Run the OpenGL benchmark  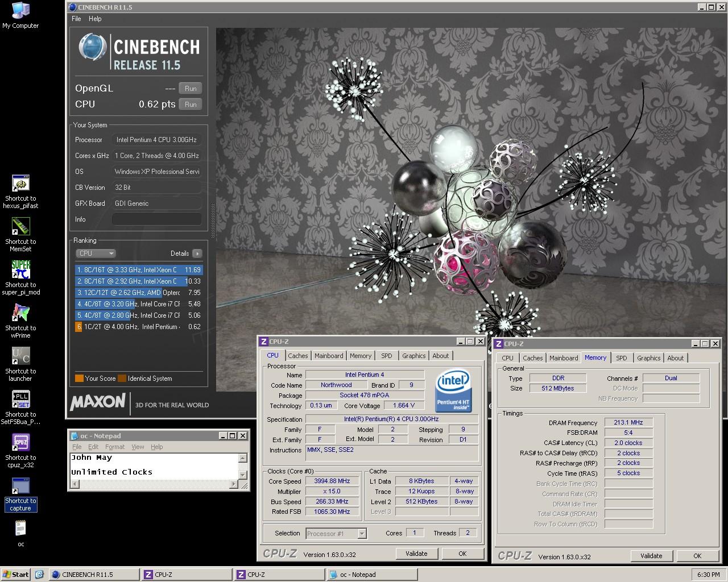click(x=191, y=89)
